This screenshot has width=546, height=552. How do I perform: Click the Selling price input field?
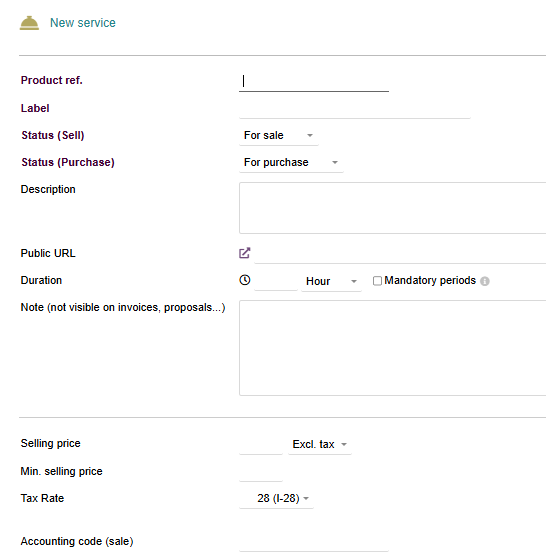pyautogui.click(x=261, y=445)
